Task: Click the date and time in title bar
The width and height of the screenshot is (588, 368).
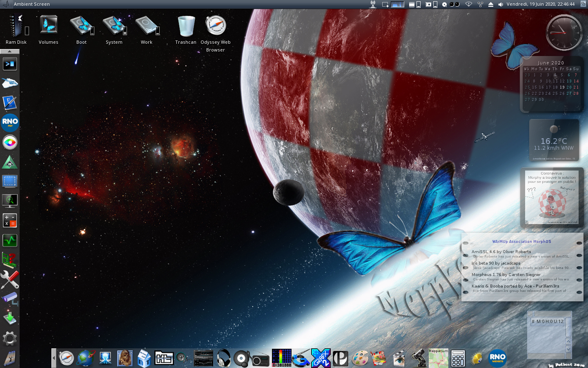Action: pyautogui.click(x=541, y=4)
